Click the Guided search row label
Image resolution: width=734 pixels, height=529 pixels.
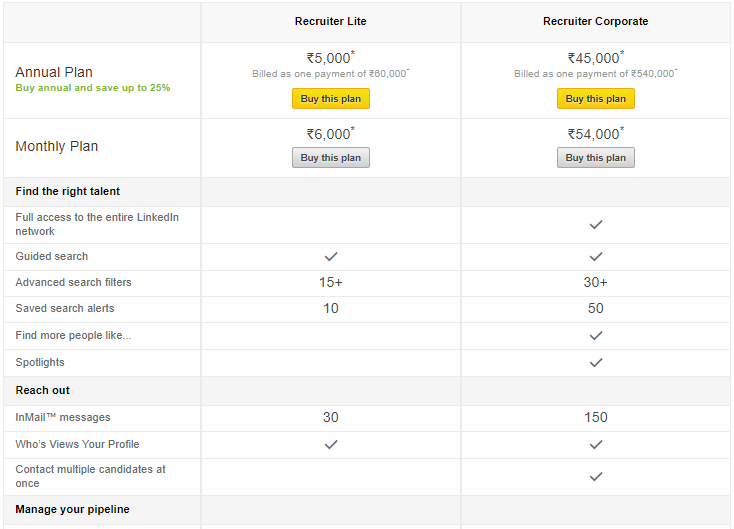pos(51,256)
